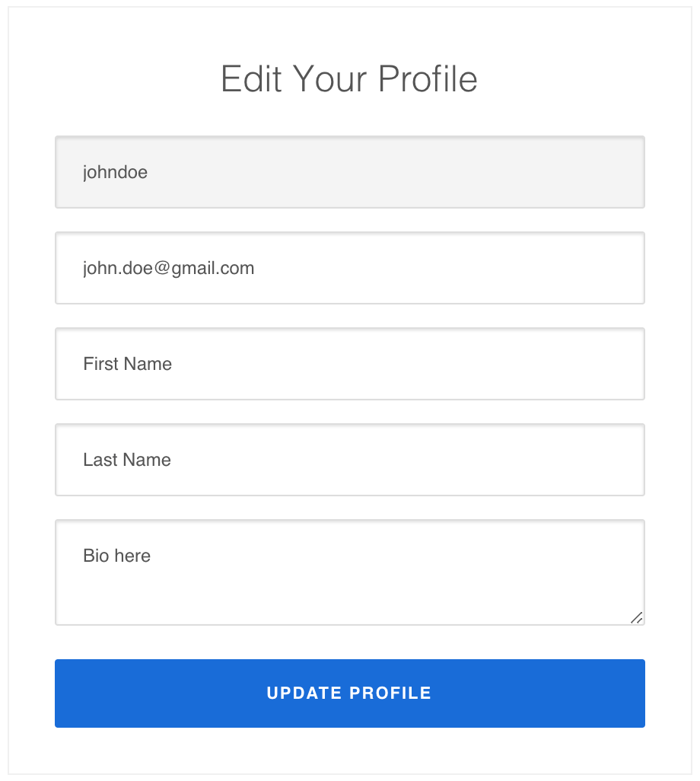
Task: Click the 'Bio here' placeholder text
Action: point(116,556)
